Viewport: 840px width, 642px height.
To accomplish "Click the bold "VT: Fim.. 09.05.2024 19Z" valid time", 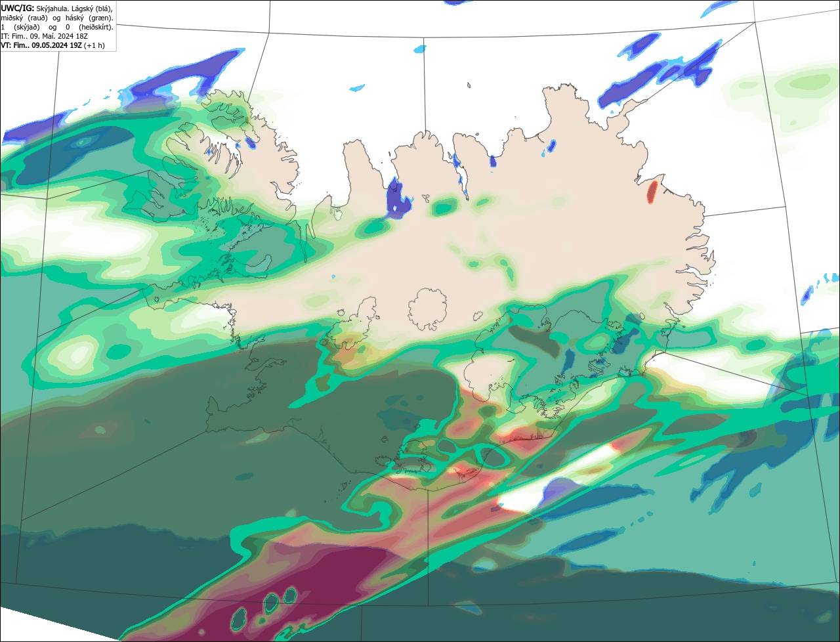I will 41,45.
